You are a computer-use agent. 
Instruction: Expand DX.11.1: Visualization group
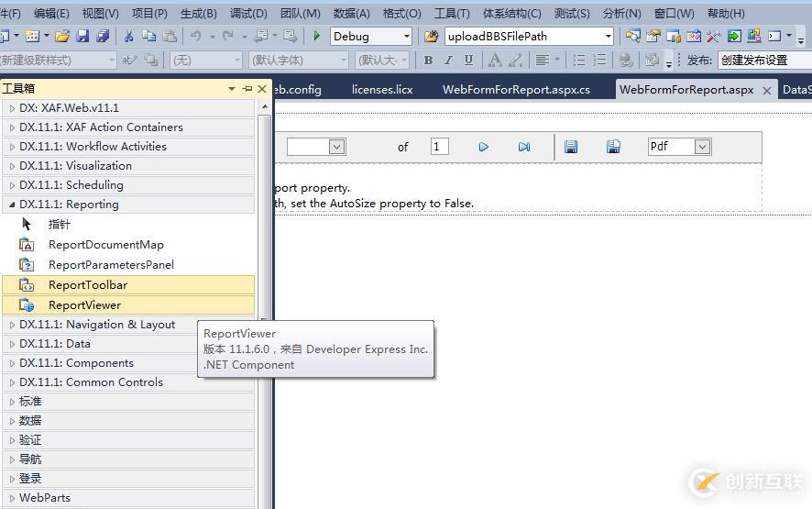tap(13, 166)
